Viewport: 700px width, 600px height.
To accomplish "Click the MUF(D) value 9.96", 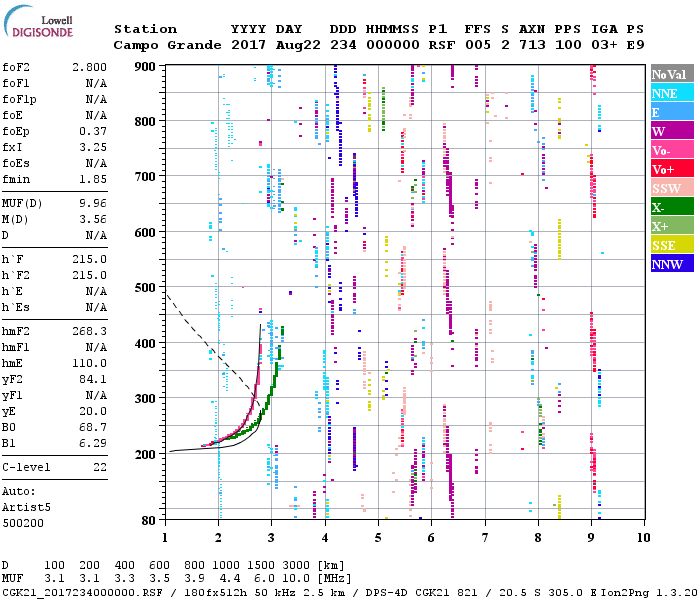I will point(91,203).
